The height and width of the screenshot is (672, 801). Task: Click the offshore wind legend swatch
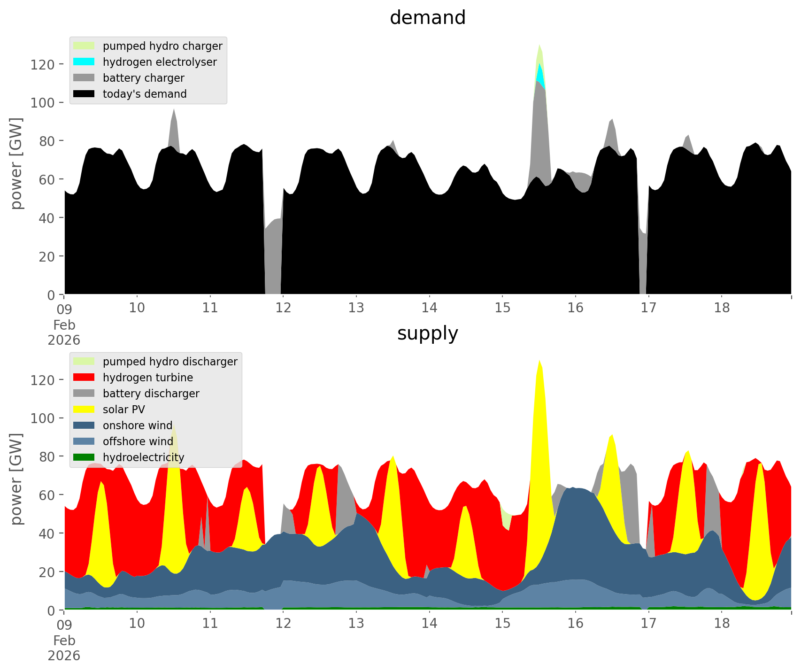(84, 441)
